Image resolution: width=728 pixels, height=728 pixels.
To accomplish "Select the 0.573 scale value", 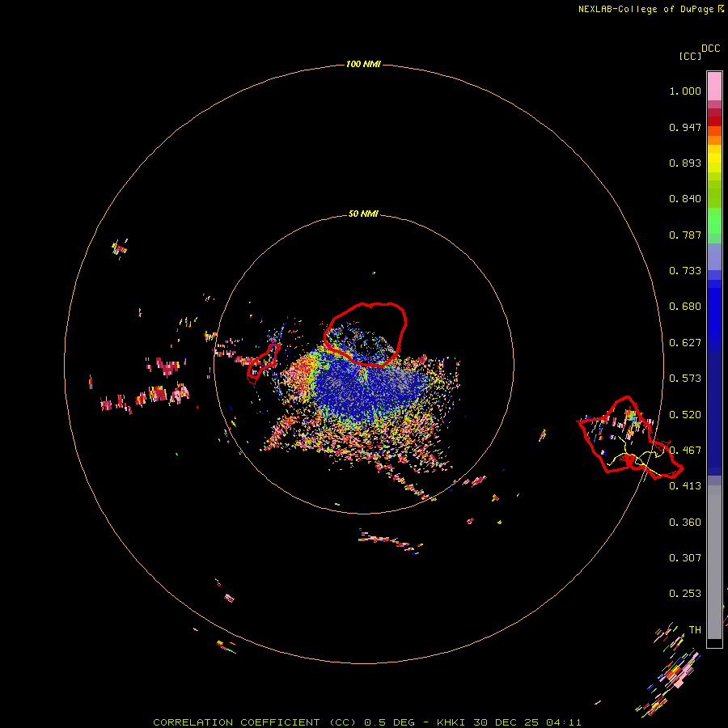I will (x=685, y=379).
